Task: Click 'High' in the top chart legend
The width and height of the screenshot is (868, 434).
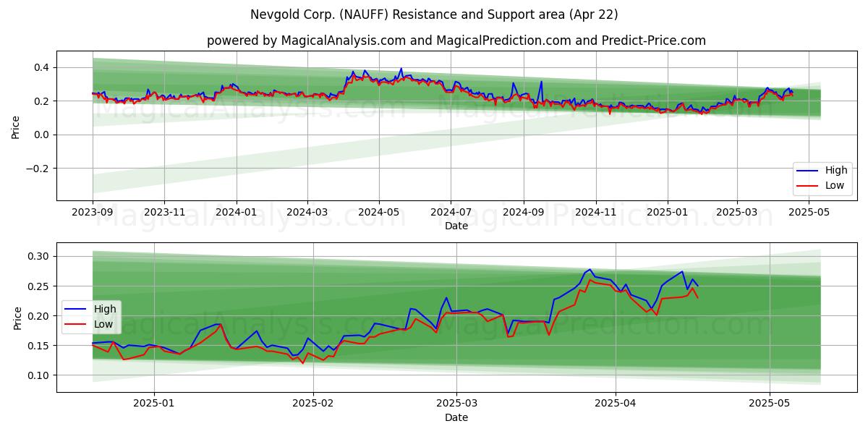Action: point(836,171)
